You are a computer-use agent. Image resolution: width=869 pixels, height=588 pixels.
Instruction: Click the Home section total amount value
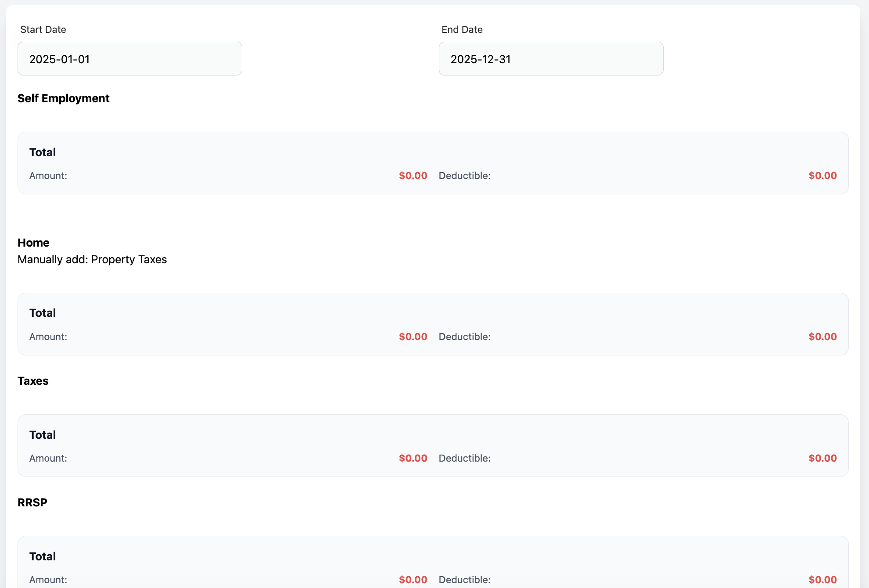(413, 337)
